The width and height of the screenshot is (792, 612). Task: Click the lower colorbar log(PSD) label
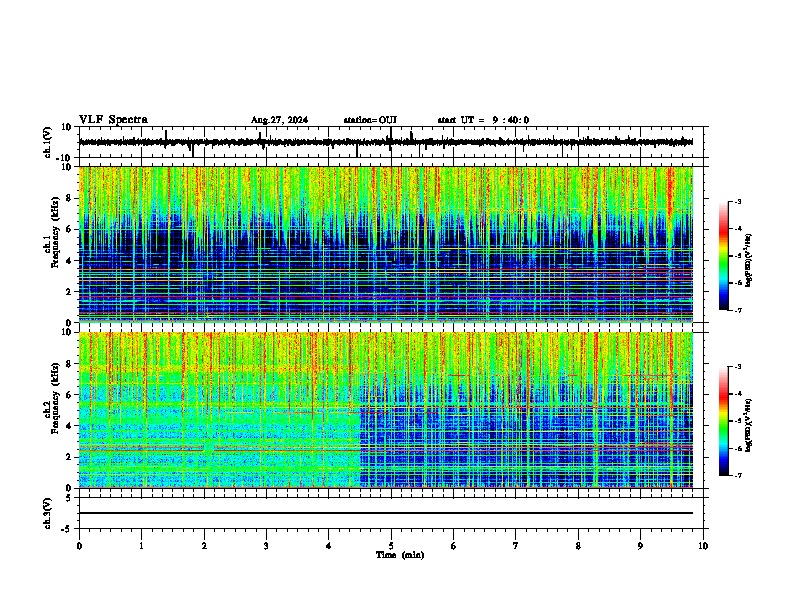pyautogui.click(x=749, y=425)
